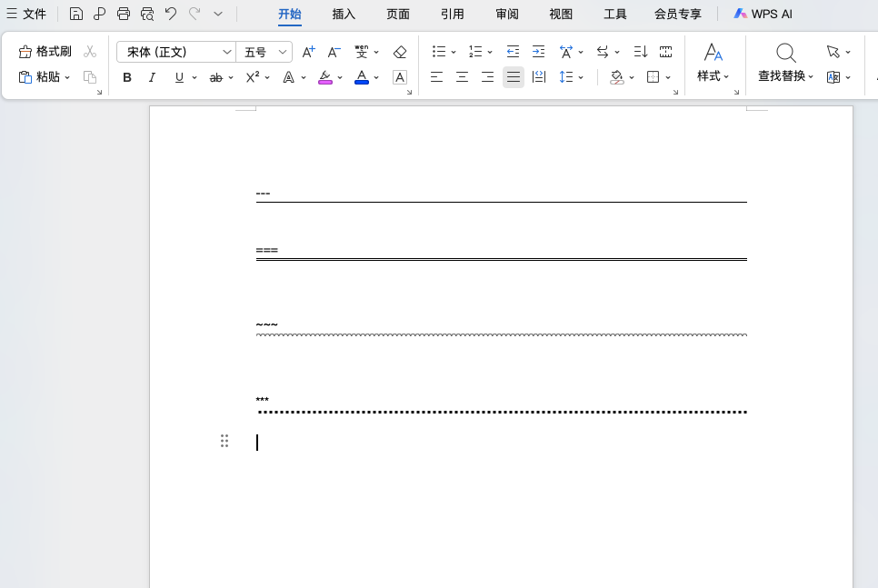The height and width of the screenshot is (588, 878).
Task: Click the paragraph shading bucket icon
Action: tap(616, 77)
